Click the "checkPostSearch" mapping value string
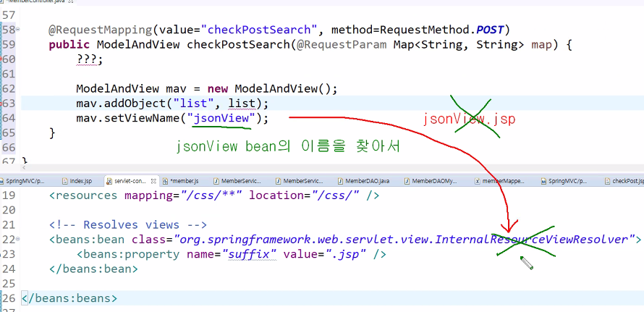644x312 pixels. [259, 30]
